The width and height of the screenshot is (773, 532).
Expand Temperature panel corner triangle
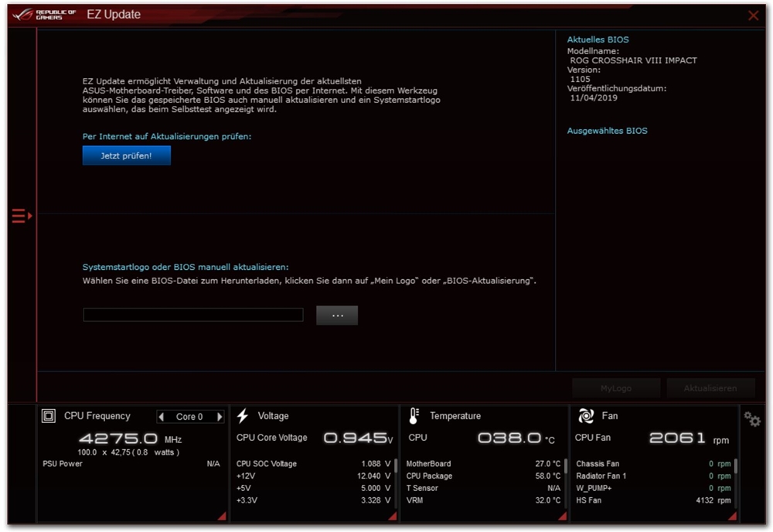click(563, 516)
